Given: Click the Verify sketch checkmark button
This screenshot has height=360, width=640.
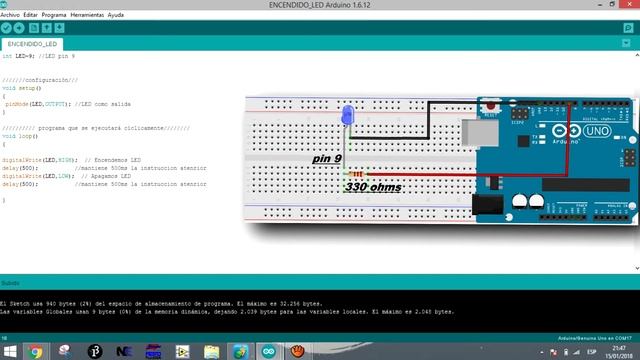Looking at the screenshot, I should [6, 28].
